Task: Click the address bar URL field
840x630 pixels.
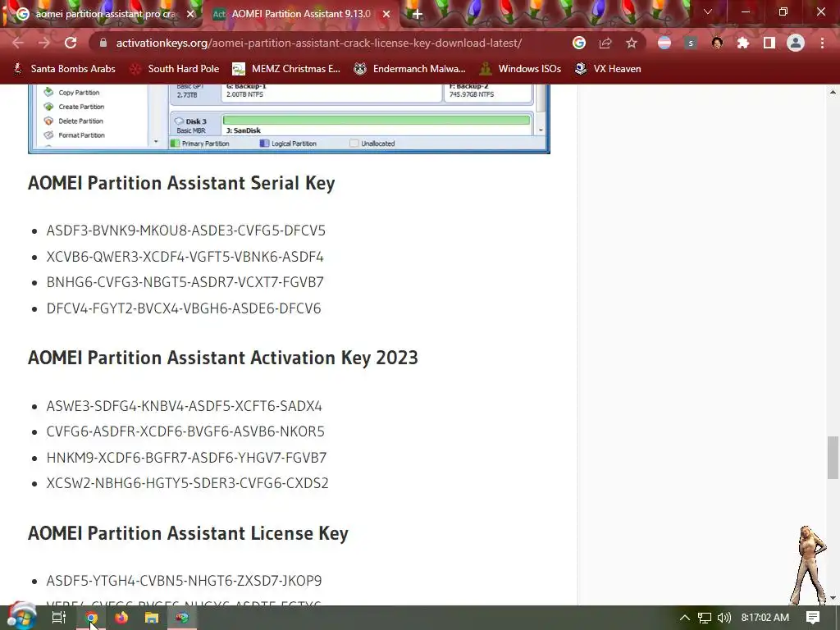Action: [x=319, y=43]
